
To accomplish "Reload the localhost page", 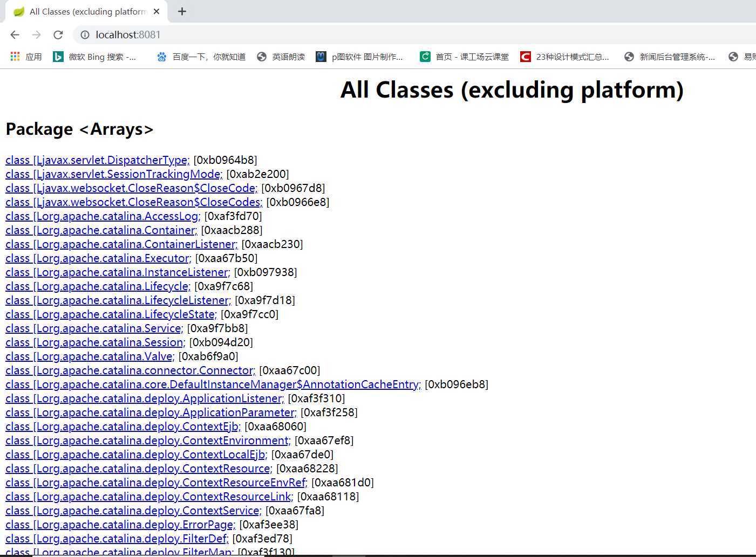I will (58, 35).
